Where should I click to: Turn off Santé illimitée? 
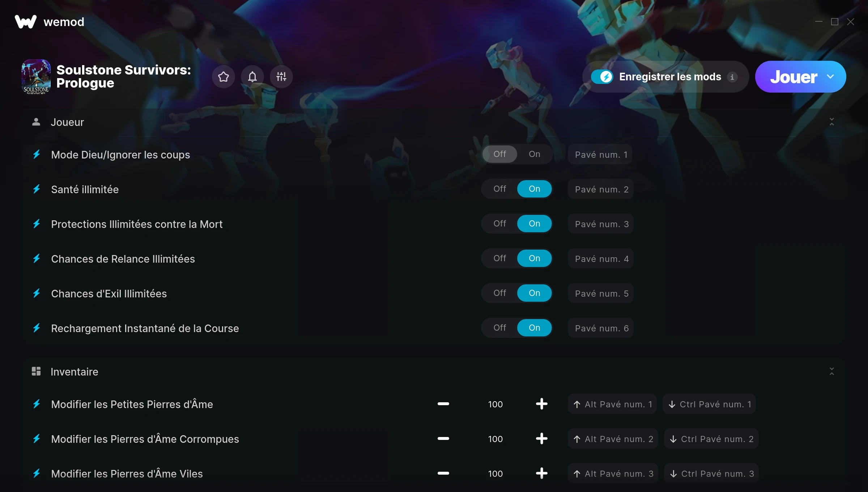(x=499, y=189)
